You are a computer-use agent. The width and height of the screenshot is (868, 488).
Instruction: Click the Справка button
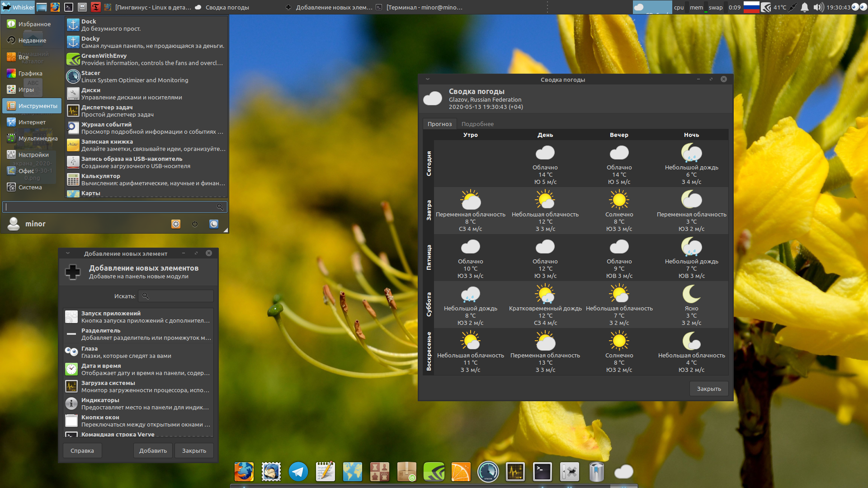coord(82,450)
